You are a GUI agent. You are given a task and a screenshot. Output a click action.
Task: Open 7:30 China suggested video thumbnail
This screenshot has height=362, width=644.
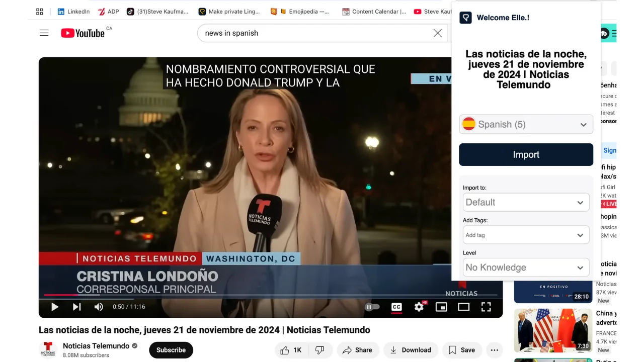point(553,330)
